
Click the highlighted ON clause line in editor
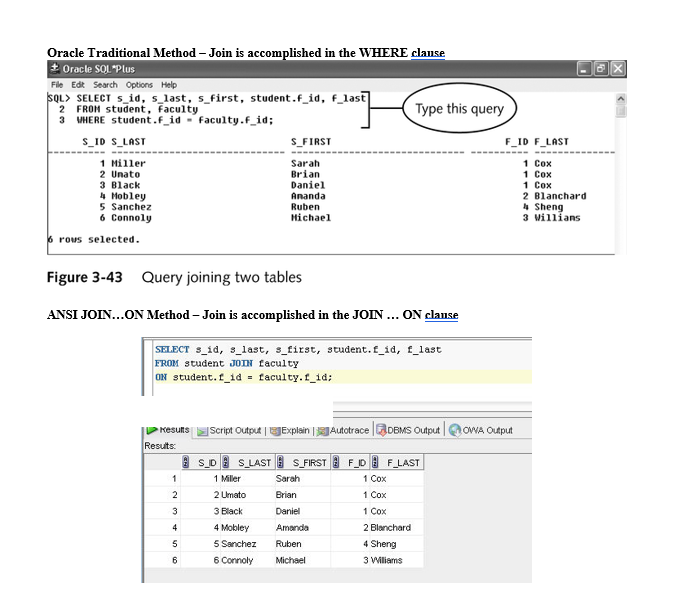pos(343,377)
